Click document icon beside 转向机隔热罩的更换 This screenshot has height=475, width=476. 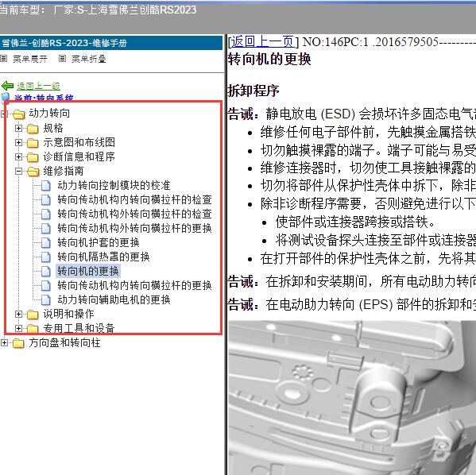[46, 257]
